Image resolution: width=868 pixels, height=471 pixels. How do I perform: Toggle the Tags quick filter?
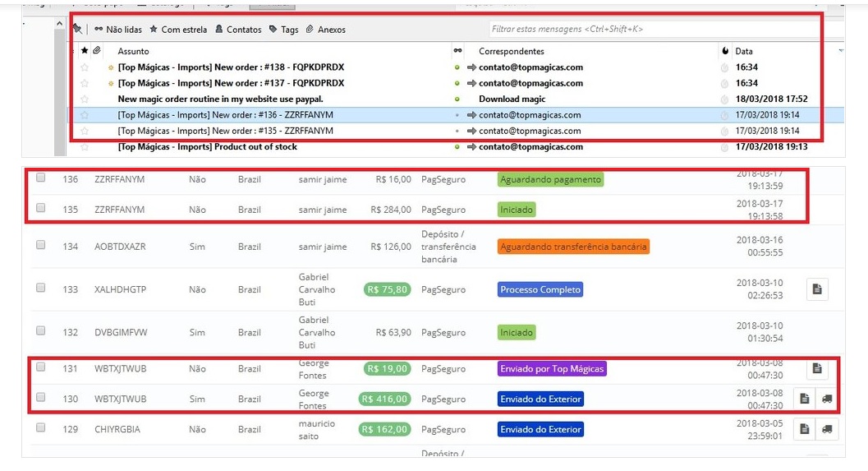click(x=283, y=30)
